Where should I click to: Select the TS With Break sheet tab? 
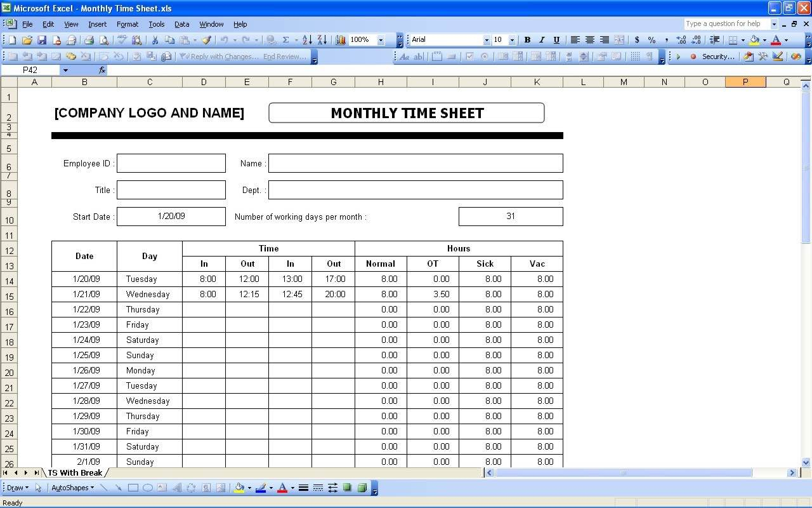pyautogui.click(x=75, y=472)
